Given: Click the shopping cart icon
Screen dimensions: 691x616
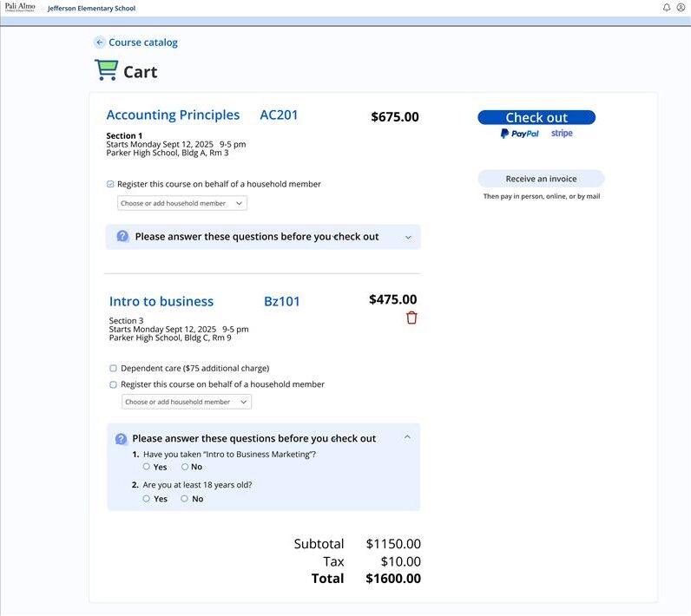Looking at the screenshot, I should pyautogui.click(x=106, y=70).
